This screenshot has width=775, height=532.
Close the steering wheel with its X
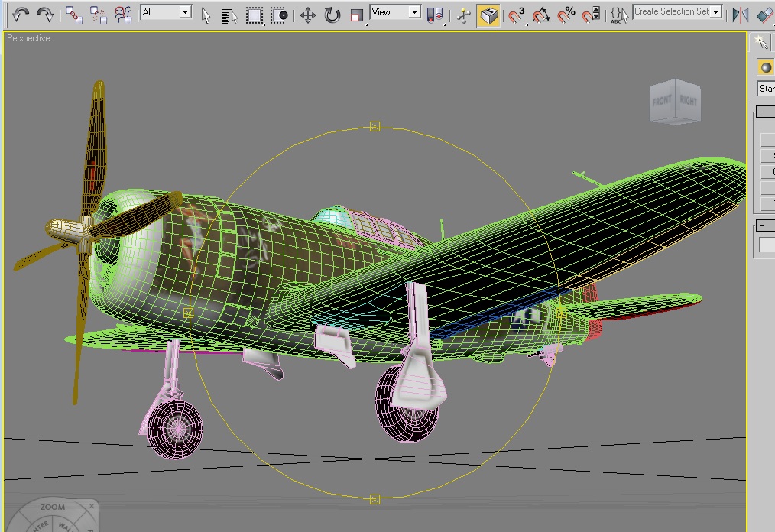tap(92, 506)
